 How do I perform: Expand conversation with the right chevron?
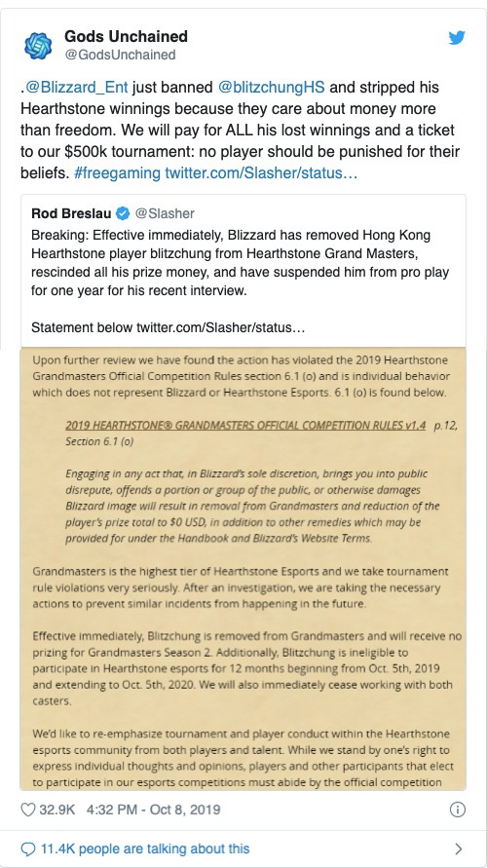click(458, 849)
